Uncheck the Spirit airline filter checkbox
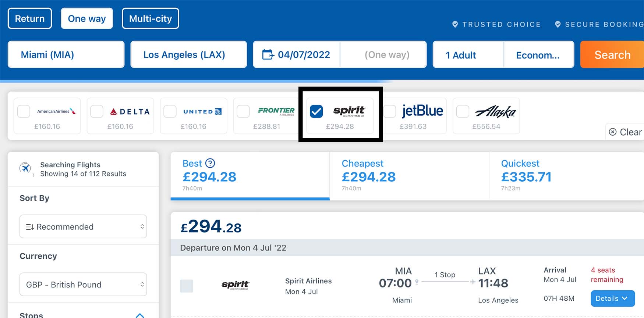The width and height of the screenshot is (644, 318). pos(316,111)
